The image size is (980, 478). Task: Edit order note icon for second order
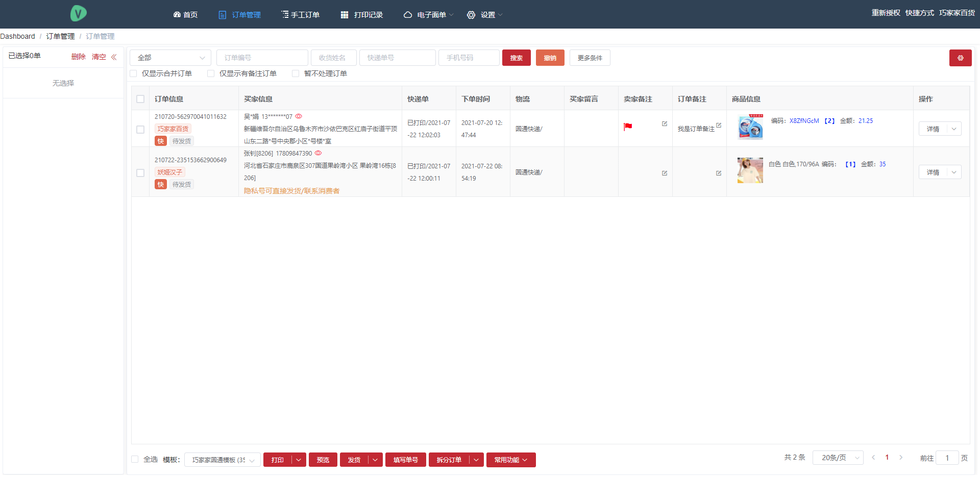(719, 173)
